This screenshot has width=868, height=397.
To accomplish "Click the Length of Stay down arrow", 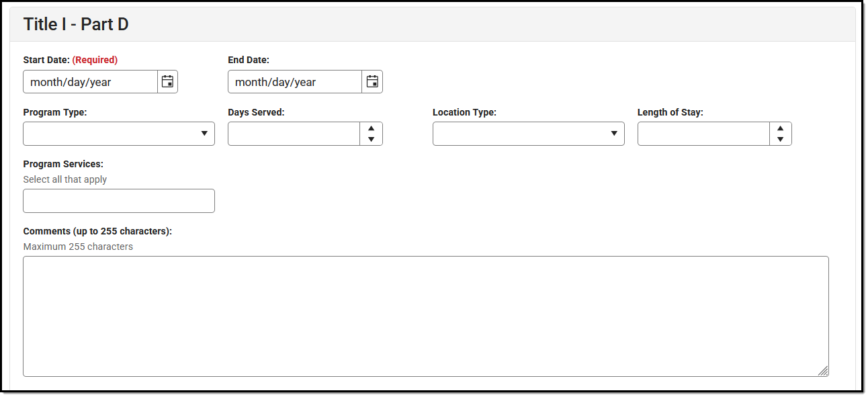I will 781,138.
